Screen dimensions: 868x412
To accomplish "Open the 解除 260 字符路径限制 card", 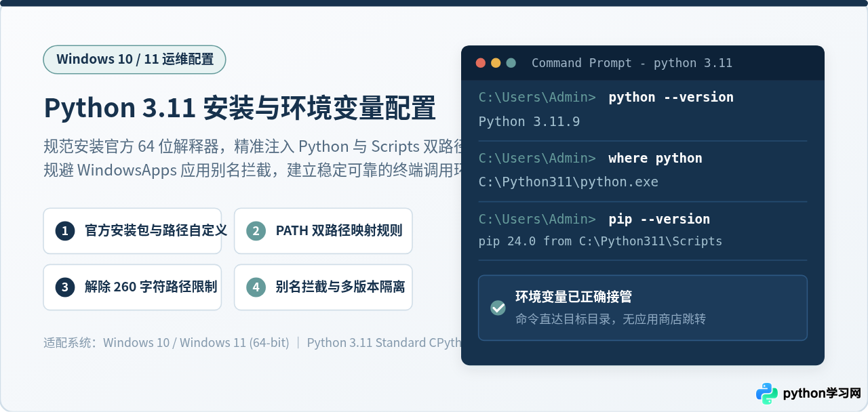I will [x=132, y=287].
